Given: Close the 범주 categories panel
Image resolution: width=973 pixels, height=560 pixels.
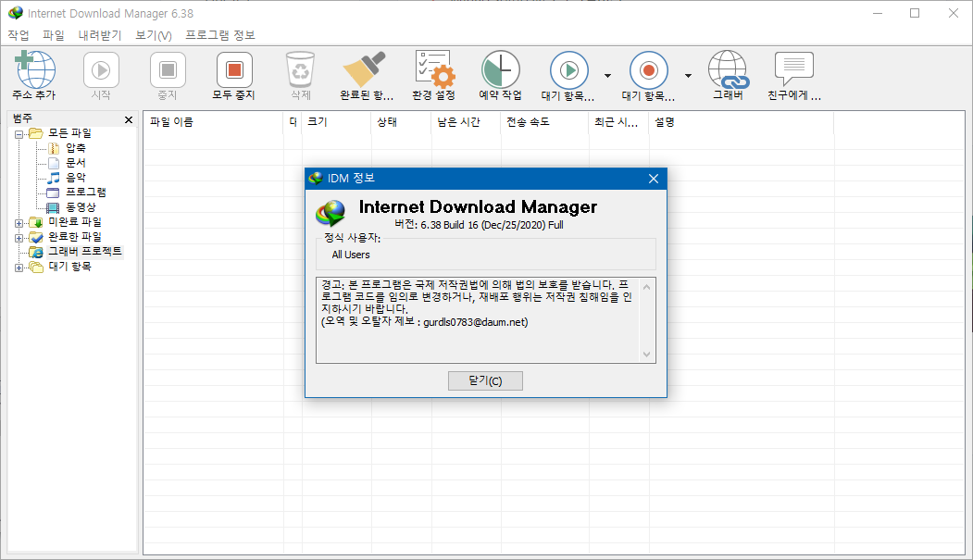Looking at the screenshot, I should (x=129, y=119).
